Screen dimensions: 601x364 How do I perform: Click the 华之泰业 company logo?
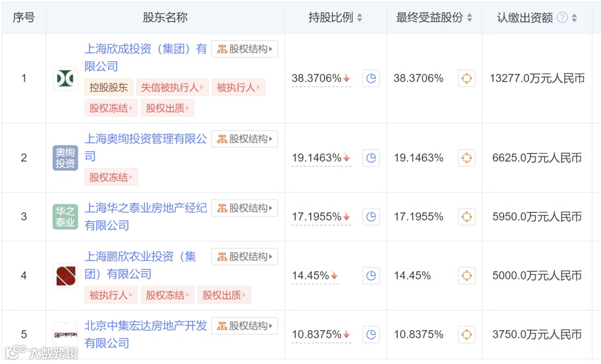pyautogui.click(x=65, y=217)
